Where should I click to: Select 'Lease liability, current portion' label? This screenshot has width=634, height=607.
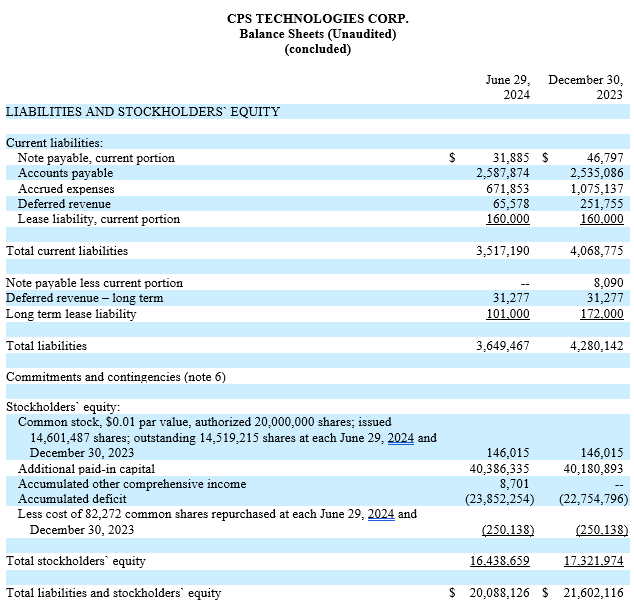[99, 219]
